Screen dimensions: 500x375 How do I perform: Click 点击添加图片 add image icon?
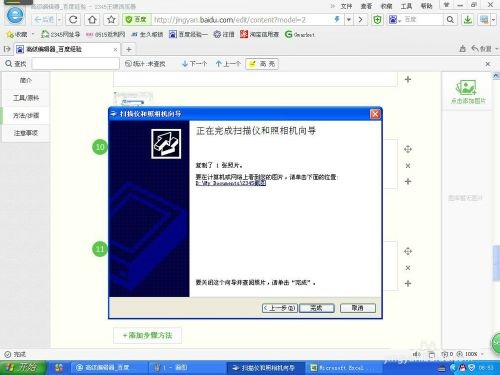point(468,91)
